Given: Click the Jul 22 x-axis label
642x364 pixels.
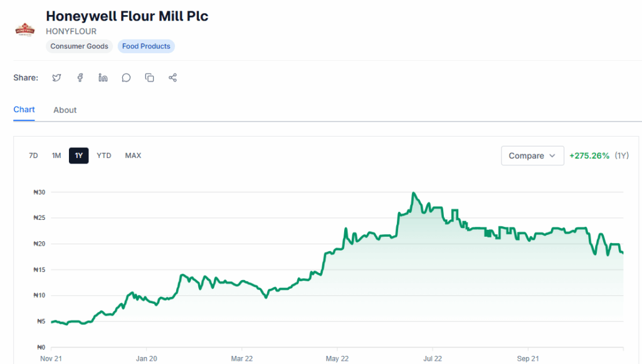Looking at the screenshot, I should (433, 359).
